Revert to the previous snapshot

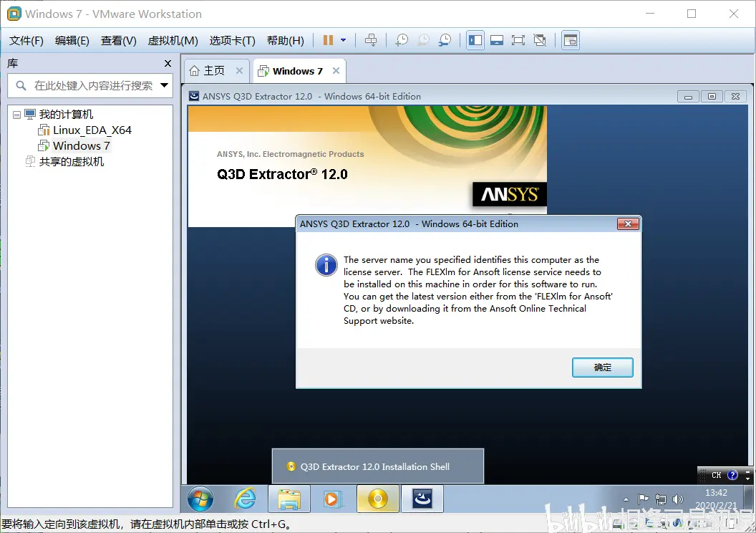tap(423, 41)
